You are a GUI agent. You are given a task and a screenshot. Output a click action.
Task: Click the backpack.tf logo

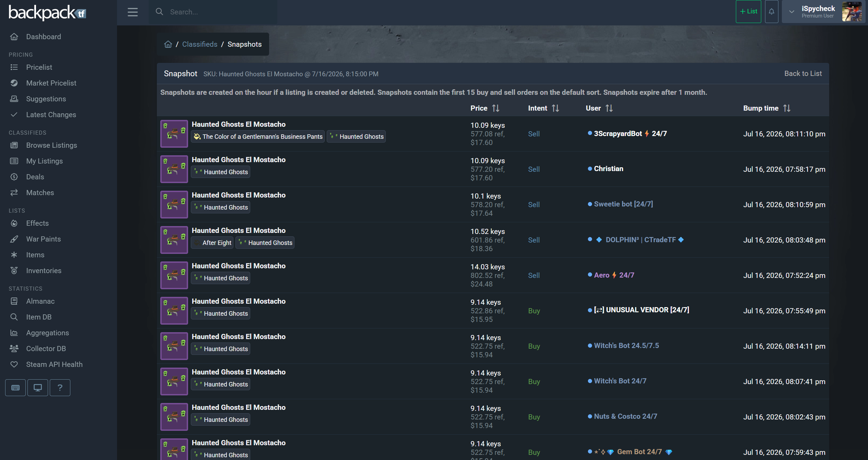click(47, 13)
